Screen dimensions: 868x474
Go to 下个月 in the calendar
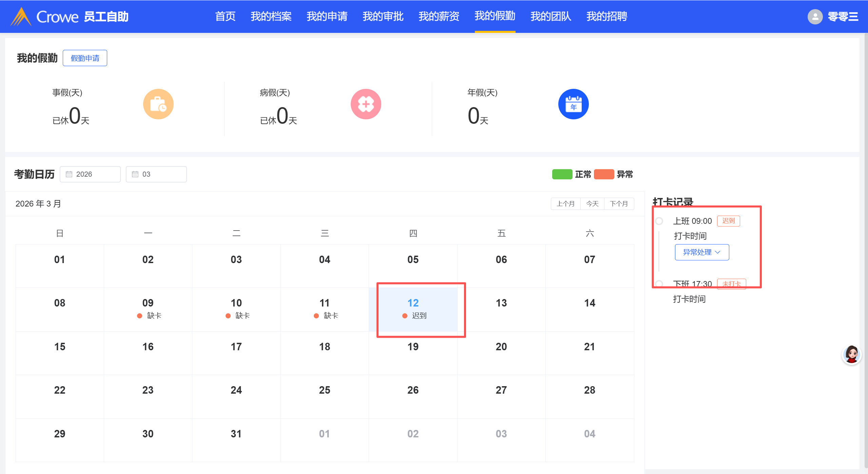point(619,204)
